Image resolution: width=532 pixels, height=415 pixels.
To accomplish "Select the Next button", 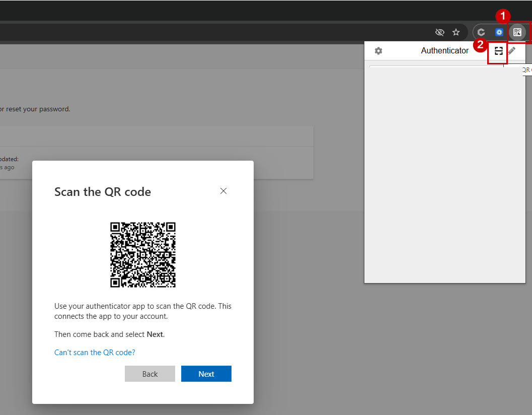I will tap(206, 374).
